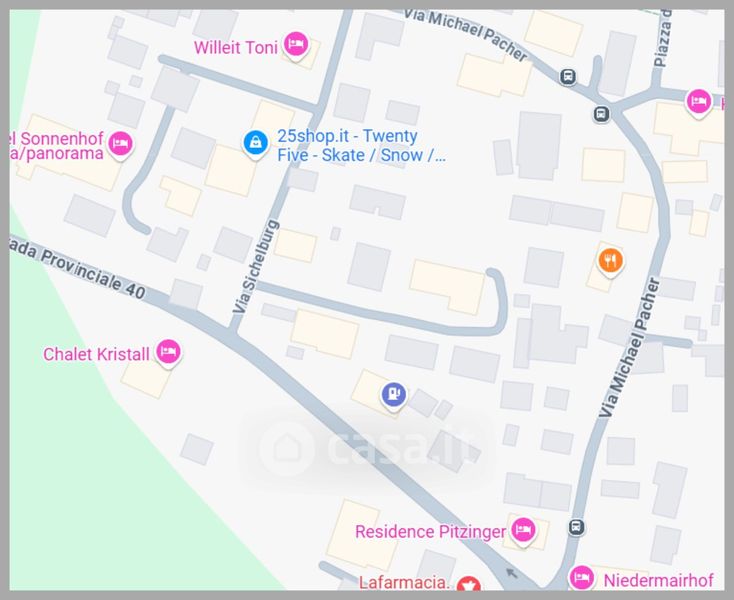
Task: Select the bus stop at Via Michael Pacher junction
Action: tap(601, 114)
